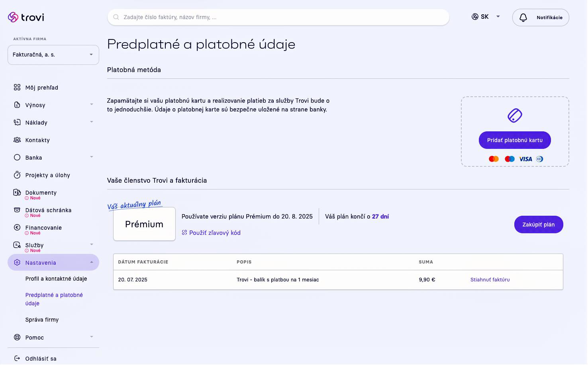588x365 pixels.
Task: Click the Odhlásiť sa logout icon
Action: point(17,359)
